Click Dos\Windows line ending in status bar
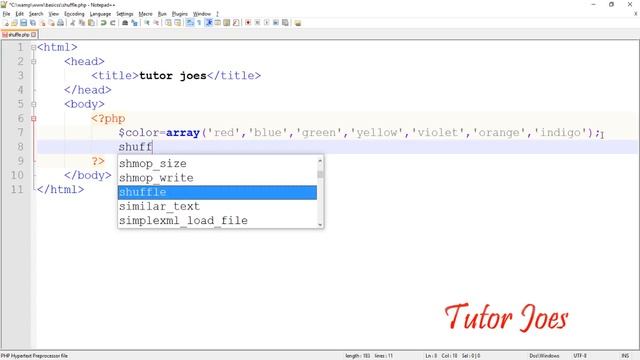 point(544,356)
